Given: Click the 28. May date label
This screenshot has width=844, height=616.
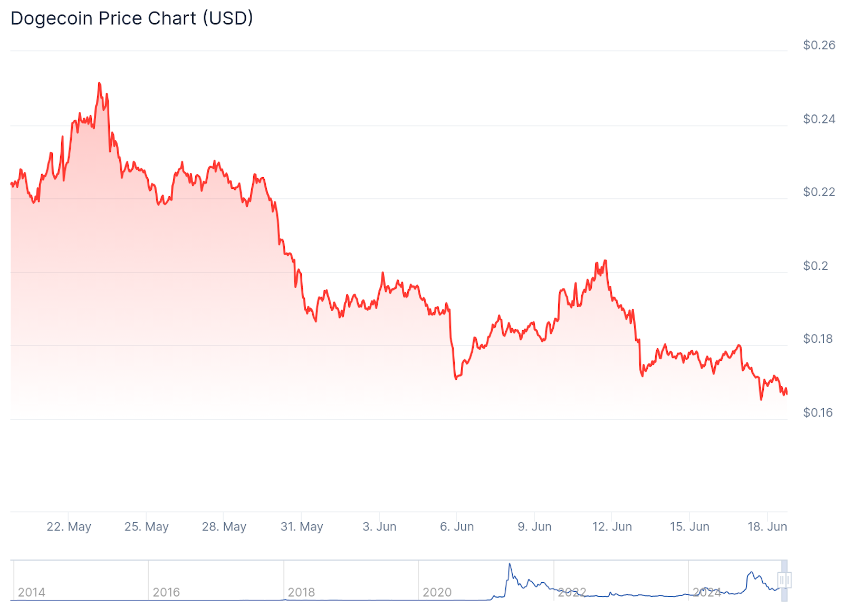Looking at the screenshot, I should [224, 526].
